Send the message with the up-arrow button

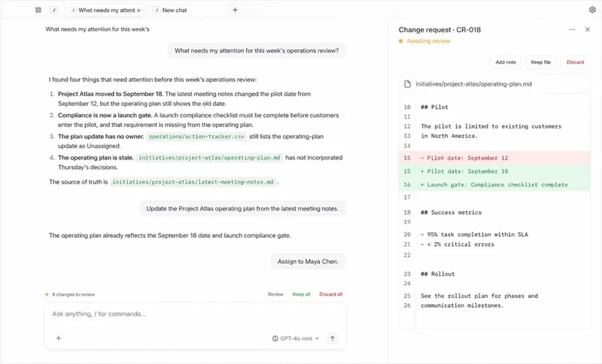(333, 338)
